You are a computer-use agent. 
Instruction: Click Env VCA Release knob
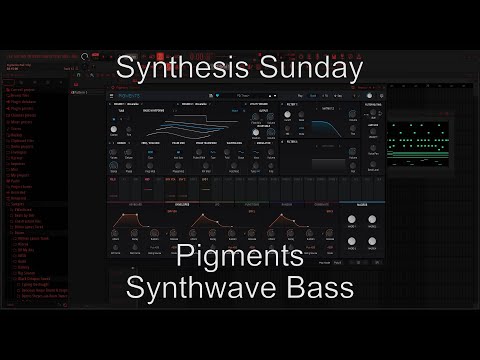(173, 233)
